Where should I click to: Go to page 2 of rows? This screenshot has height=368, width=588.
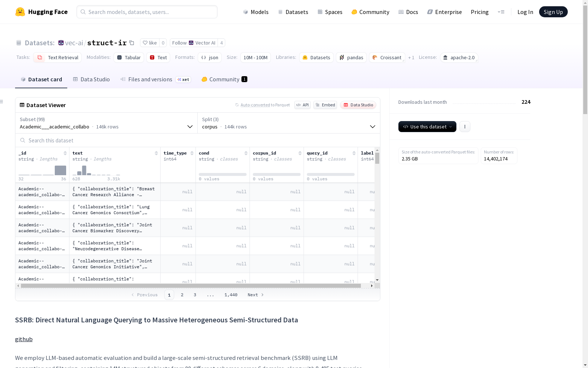tap(182, 295)
